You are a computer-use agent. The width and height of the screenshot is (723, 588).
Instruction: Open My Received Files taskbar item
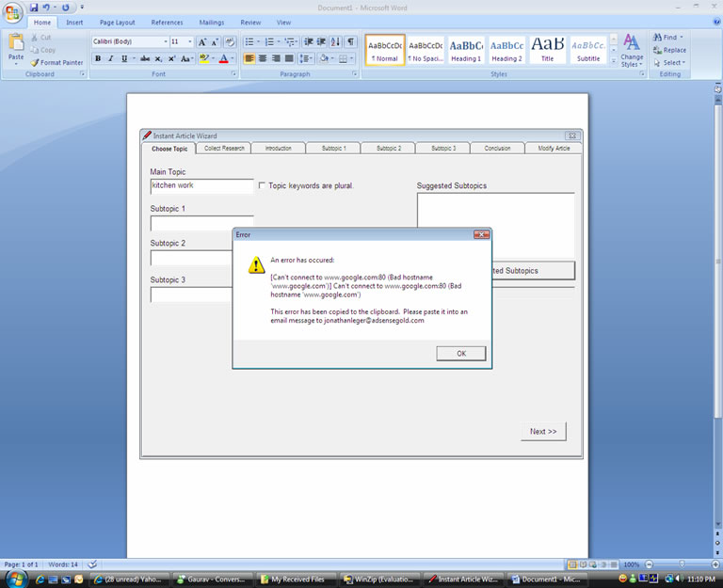(x=297, y=580)
